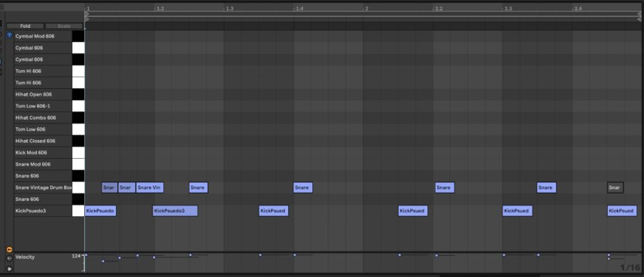Click the Velocity lane label
Image resolution: width=644 pixels, height=277 pixels.
[x=25, y=257]
